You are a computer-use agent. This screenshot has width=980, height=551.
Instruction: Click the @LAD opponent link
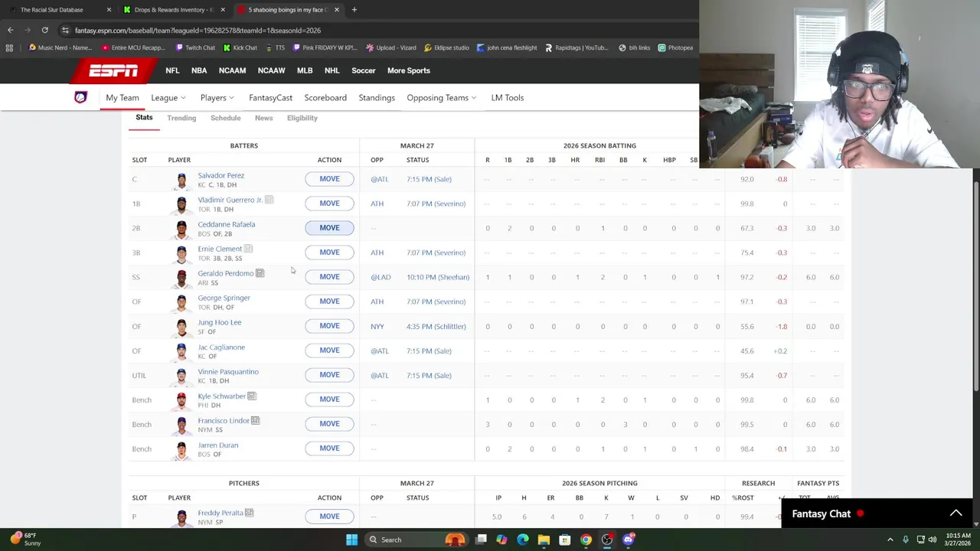click(x=381, y=277)
